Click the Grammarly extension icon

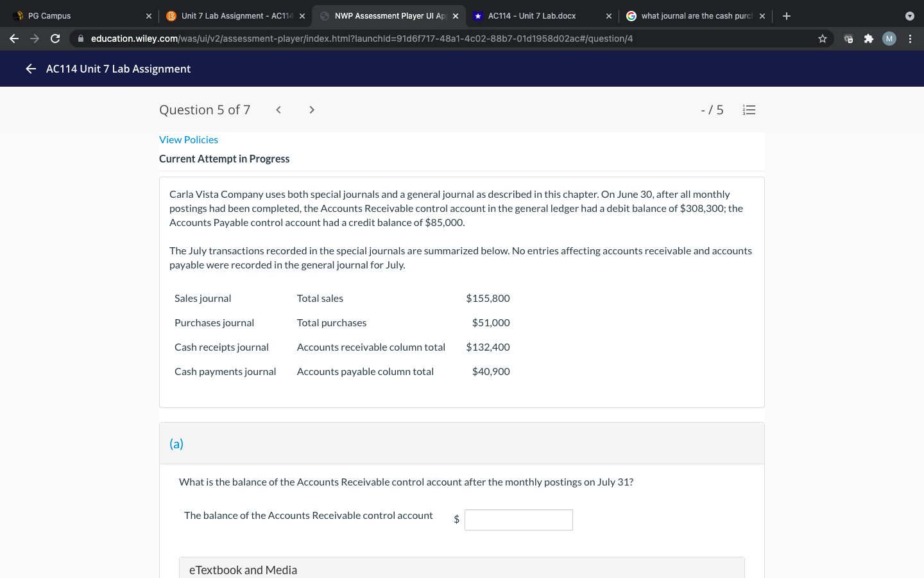(x=848, y=39)
